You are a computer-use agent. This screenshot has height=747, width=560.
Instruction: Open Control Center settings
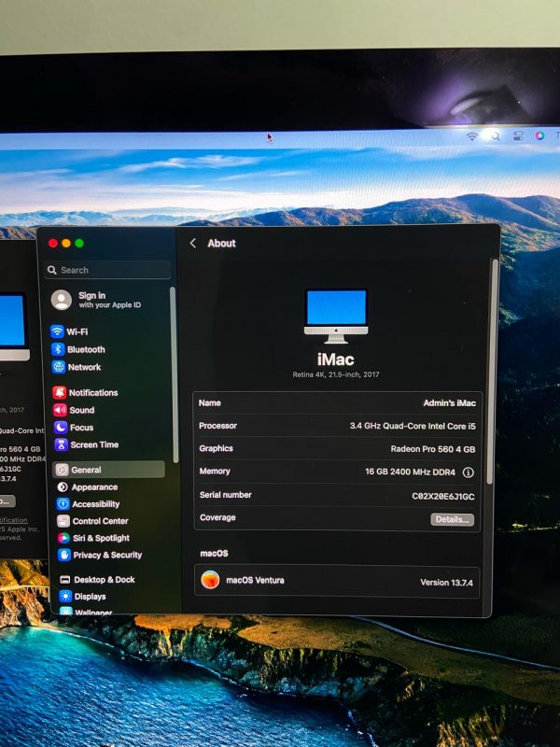pos(99,521)
